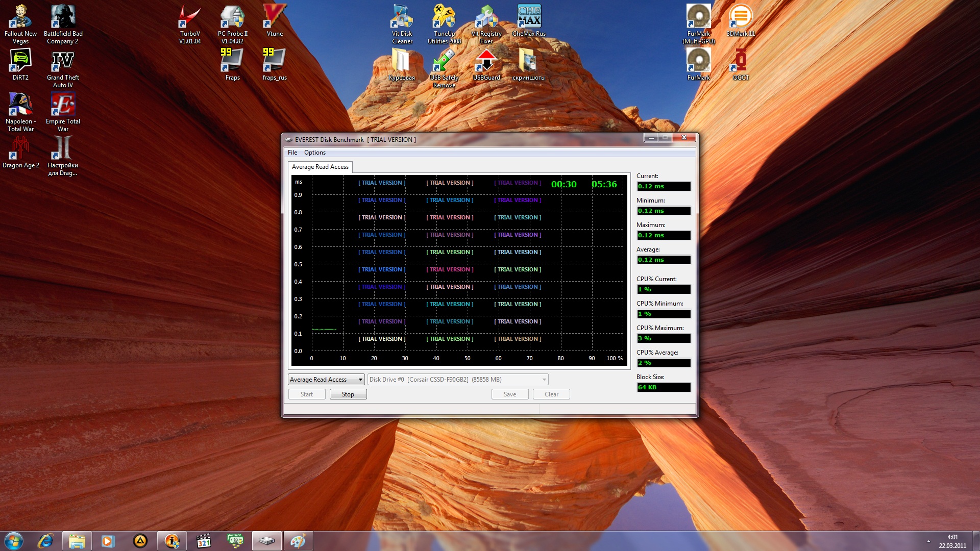The image size is (980, 551).
Task: Select the Average Read Access tab
Action: [x=320, y=167]
